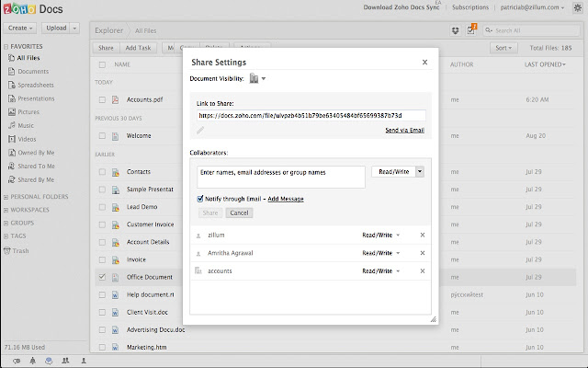The width and height of the screenshot is (588, 368).
Task: Check the Accounts.pdf row checkbox
Action: (102, 99)
